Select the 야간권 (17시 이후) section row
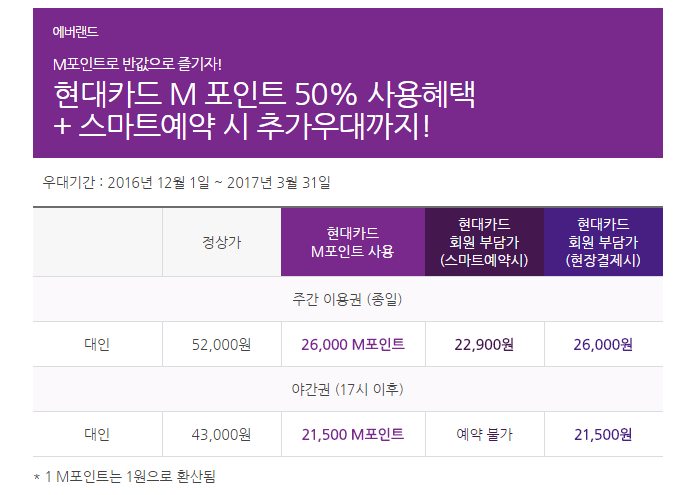 click(348, 389)
